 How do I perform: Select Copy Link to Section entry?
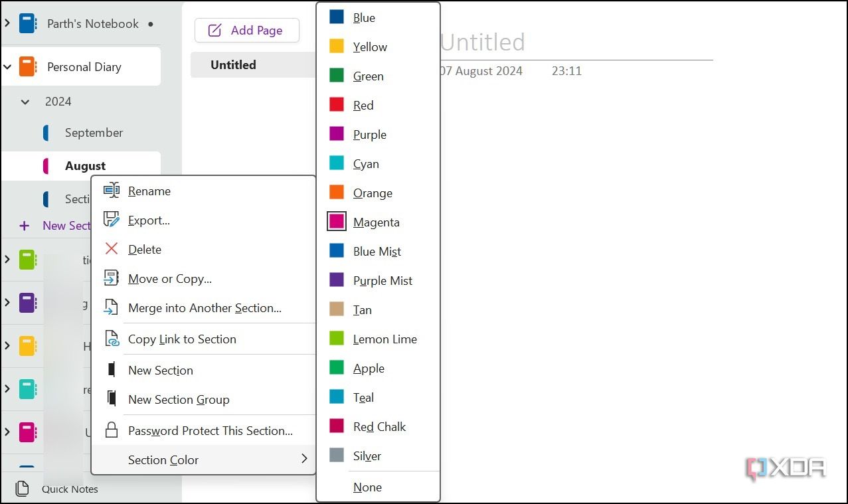tap(203, 339)
